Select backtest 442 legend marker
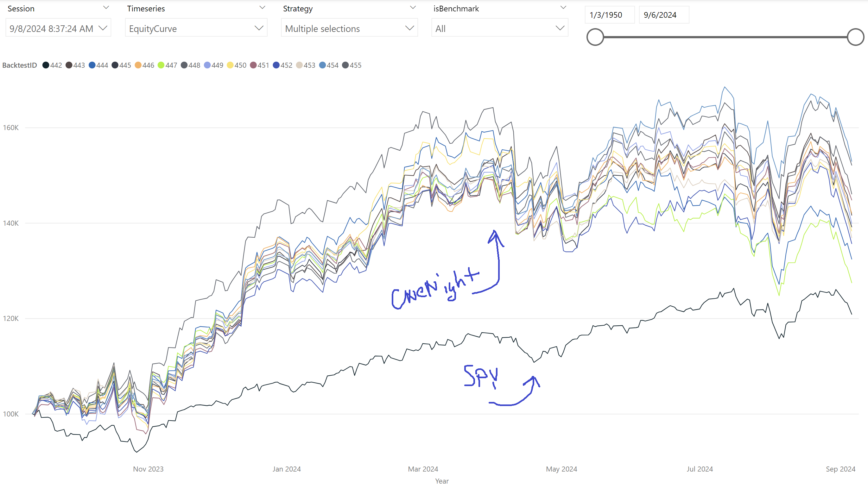This screenshot has height=488, width=868. pyautogui.click(x=46, y=65)
